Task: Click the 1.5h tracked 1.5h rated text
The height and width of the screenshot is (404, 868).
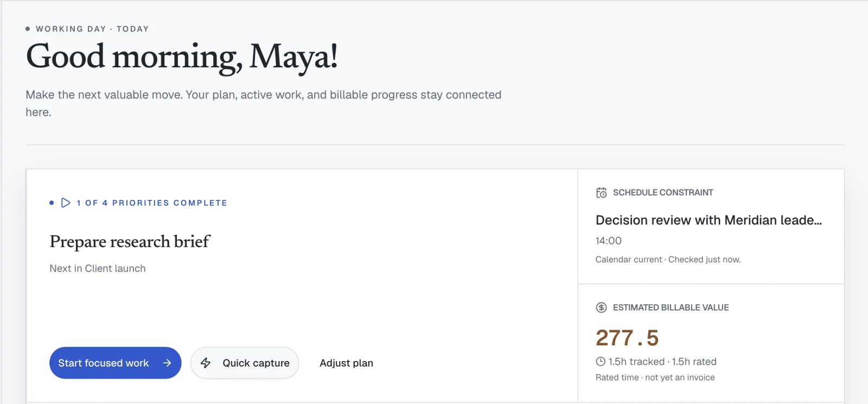Action: pos(662,362)
